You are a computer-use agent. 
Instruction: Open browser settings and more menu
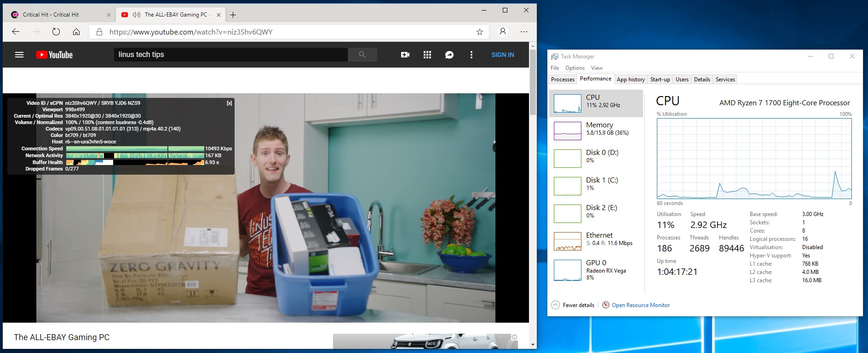click(x=524, y=32)
